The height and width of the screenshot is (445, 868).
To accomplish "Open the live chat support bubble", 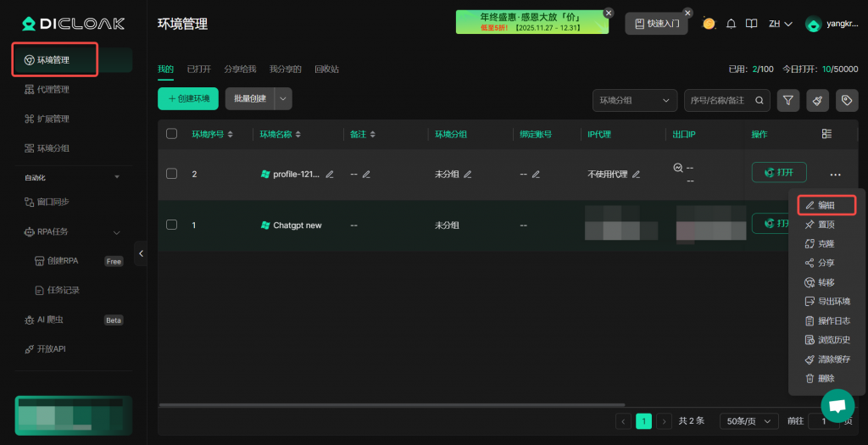I will [x=837, y=405].
